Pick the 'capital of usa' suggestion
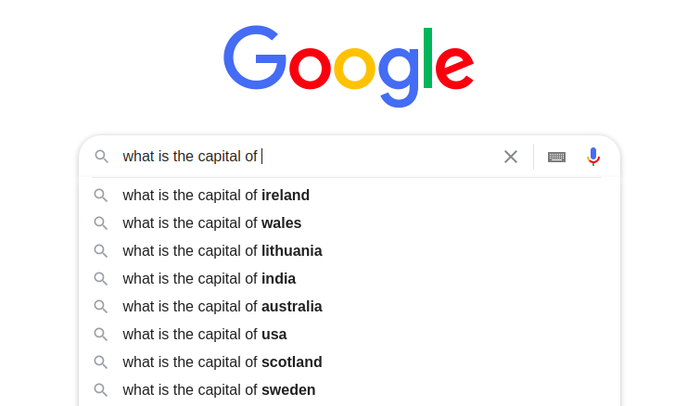Viewport: 700px width, 406px height. [350, 334]
